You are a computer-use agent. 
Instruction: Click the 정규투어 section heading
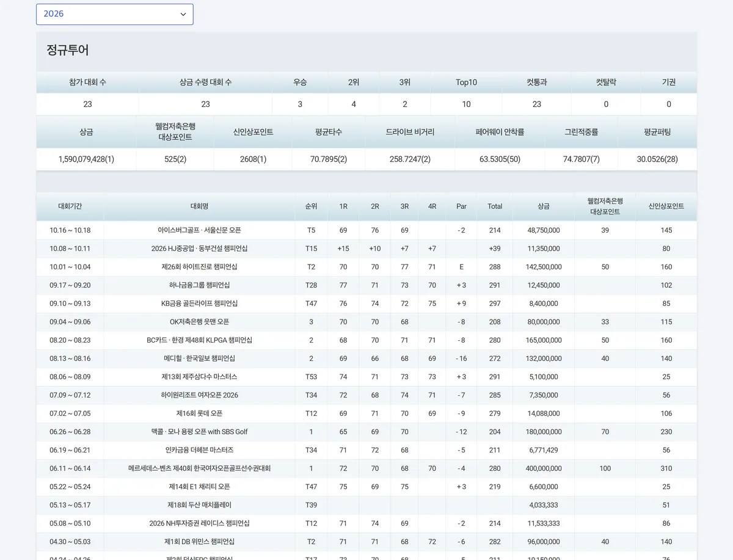pyautogui.click(x=68, y=51)
